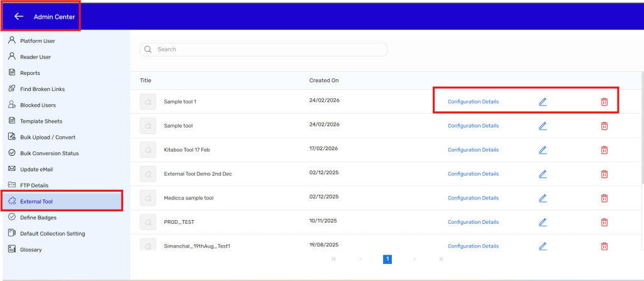Go to the last page arrow
The image size is (644, 281).
coord(441,259)
